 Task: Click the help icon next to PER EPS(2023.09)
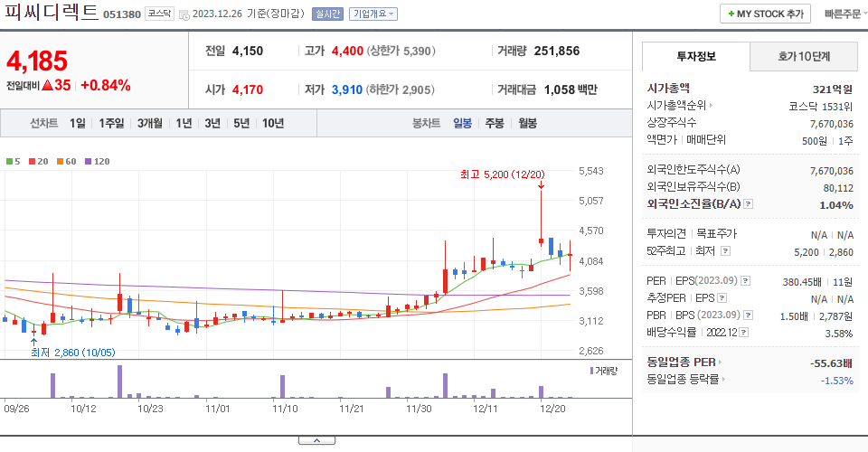746,281
